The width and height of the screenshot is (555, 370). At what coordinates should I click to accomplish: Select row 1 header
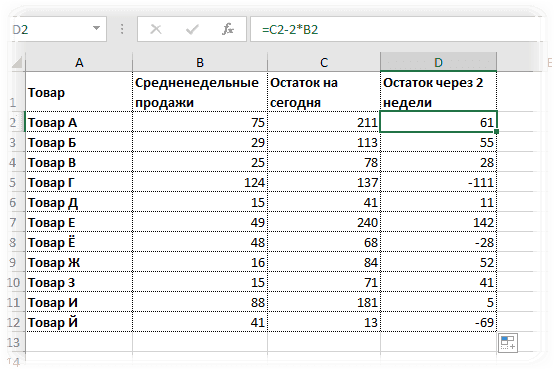pyautogui.click(x=16, y=92)
